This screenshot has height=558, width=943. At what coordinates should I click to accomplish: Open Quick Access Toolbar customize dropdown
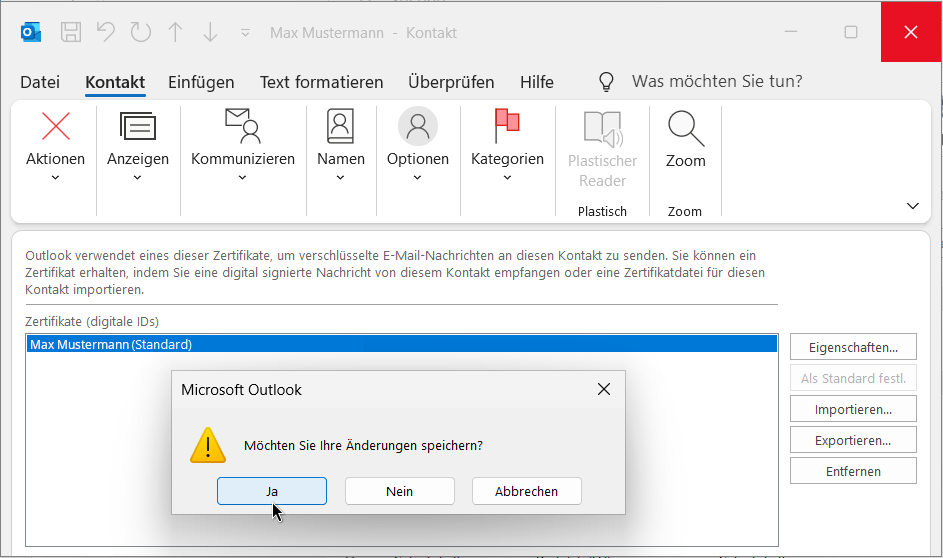[245, 33]
